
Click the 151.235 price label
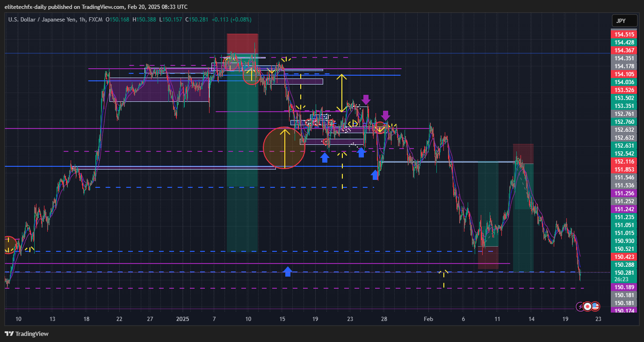[x=624, y=217]
